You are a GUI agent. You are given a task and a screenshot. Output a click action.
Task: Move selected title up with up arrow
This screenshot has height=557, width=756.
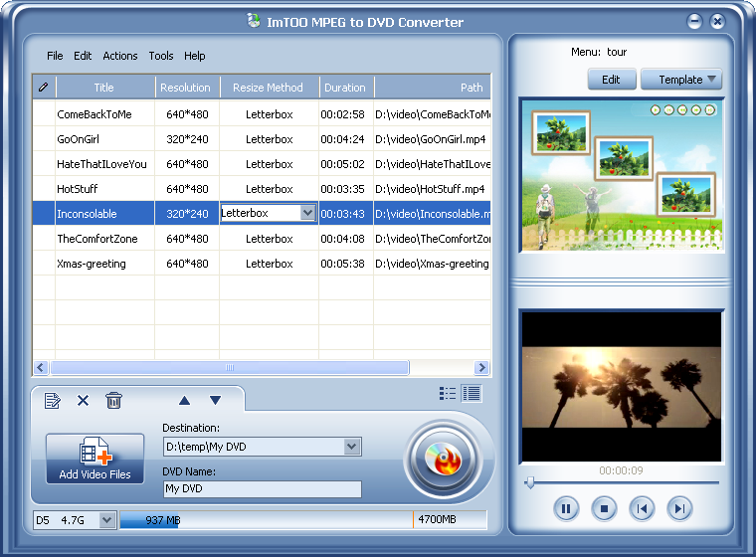[x=184, y=400]
